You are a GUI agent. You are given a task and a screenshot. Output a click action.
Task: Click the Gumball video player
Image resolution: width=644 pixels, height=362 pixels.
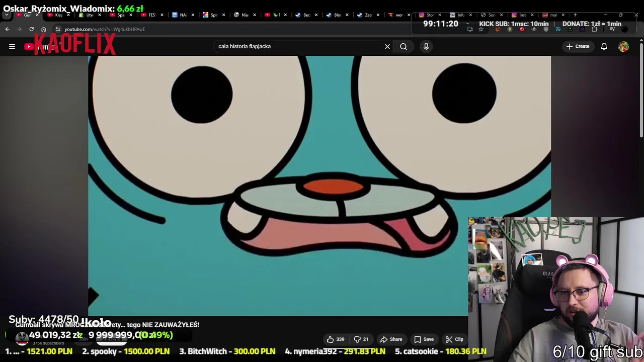(x=319, y=186)
